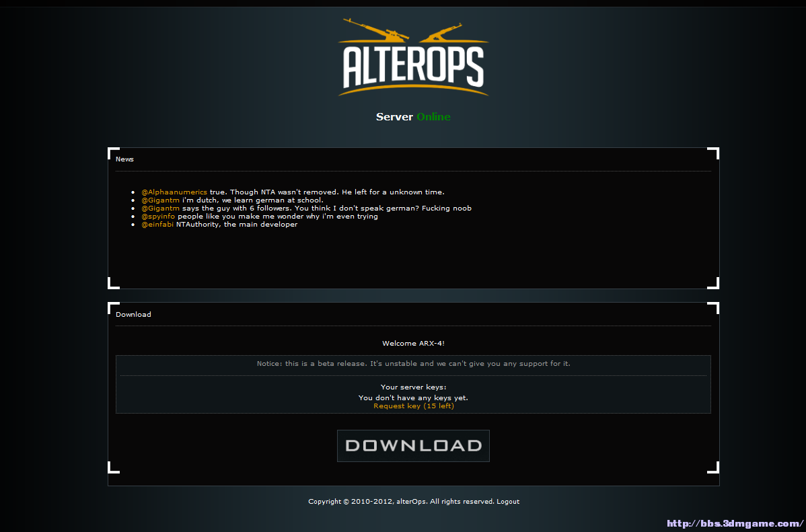Log out via the Logout link
Viewport: 806px width, 532px height.
click(x=508, y=501)
